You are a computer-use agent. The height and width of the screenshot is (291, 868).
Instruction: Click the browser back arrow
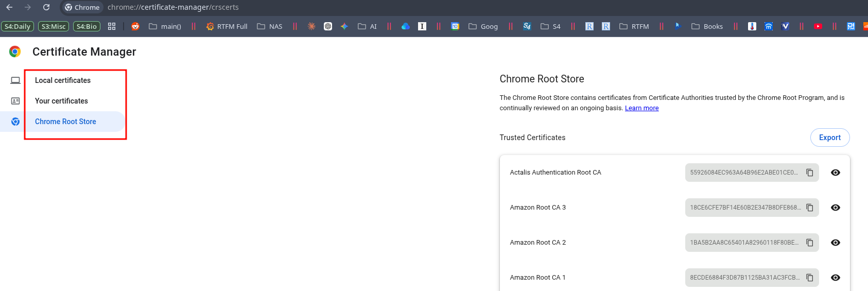(9, 7)
